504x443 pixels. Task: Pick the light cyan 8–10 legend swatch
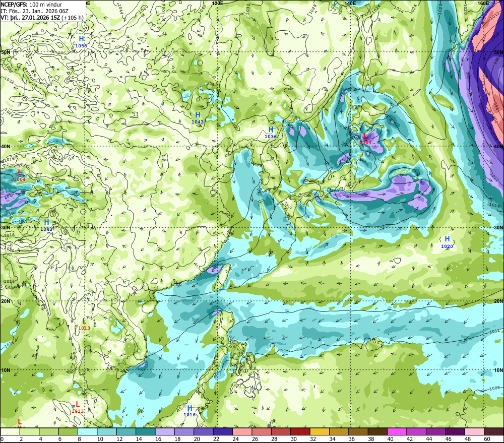coord(87,431)
